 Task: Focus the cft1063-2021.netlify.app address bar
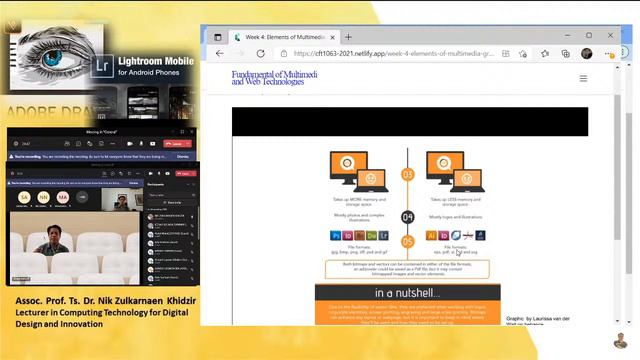coord(393,53)
